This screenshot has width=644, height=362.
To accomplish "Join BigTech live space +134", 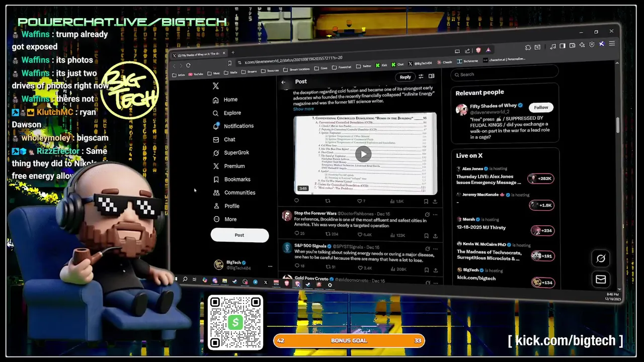I will (x=543, y=283).
